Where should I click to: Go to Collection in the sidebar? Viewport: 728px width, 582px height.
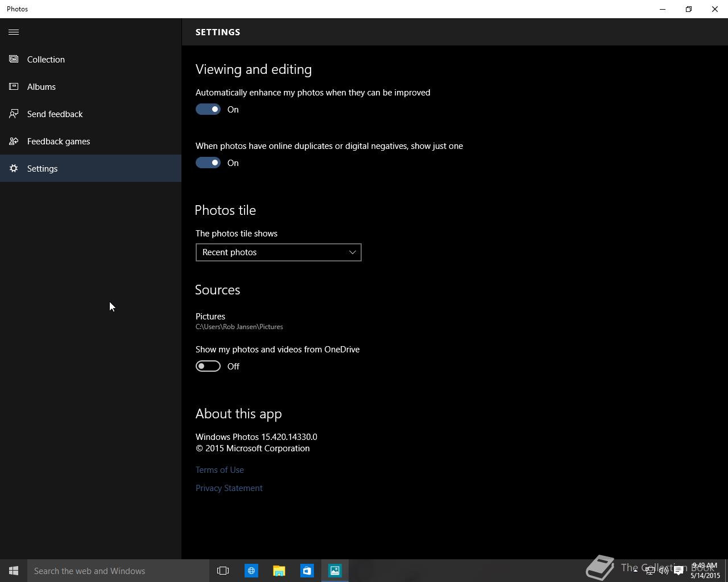coord(90,59)
